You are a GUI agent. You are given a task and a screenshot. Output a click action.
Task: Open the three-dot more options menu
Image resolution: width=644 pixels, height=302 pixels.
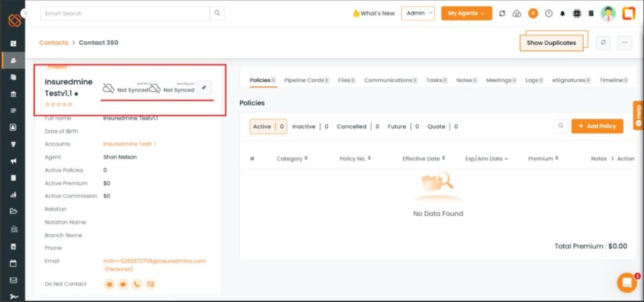pyautogui.click(x=624, y=42)
